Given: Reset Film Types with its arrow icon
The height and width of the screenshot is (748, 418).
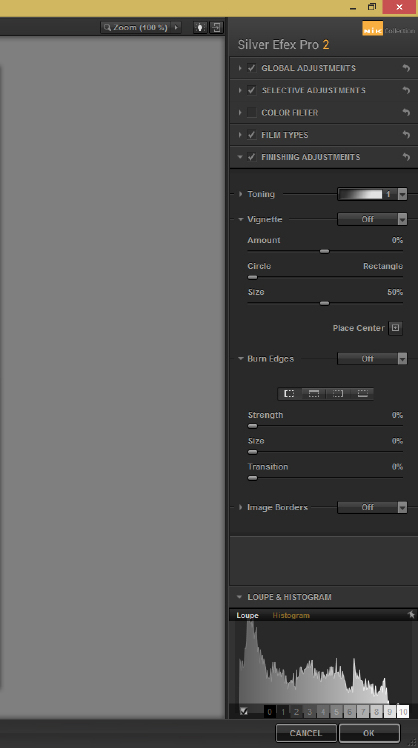Looking at the screenshot, I should click(x=406, y=135).
